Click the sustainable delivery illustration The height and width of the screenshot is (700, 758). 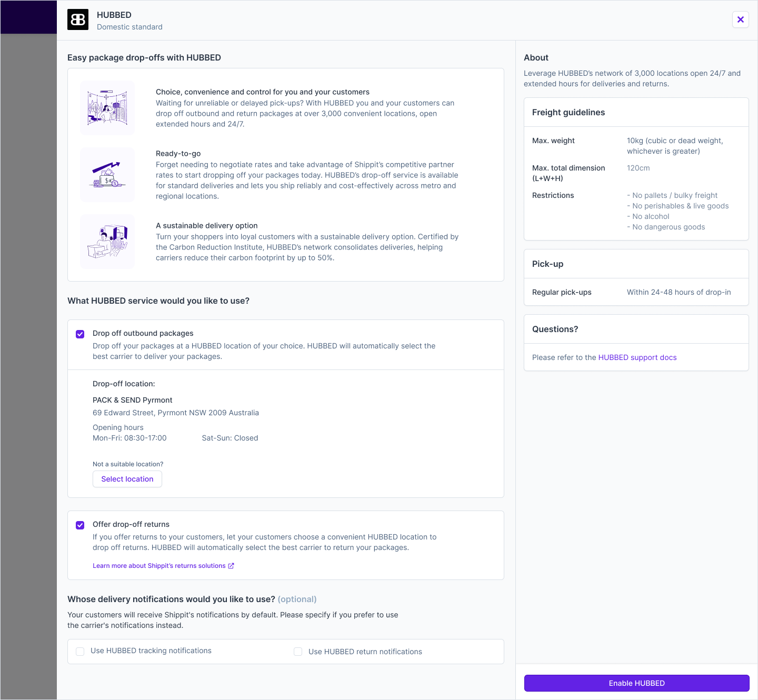[107, 242]
